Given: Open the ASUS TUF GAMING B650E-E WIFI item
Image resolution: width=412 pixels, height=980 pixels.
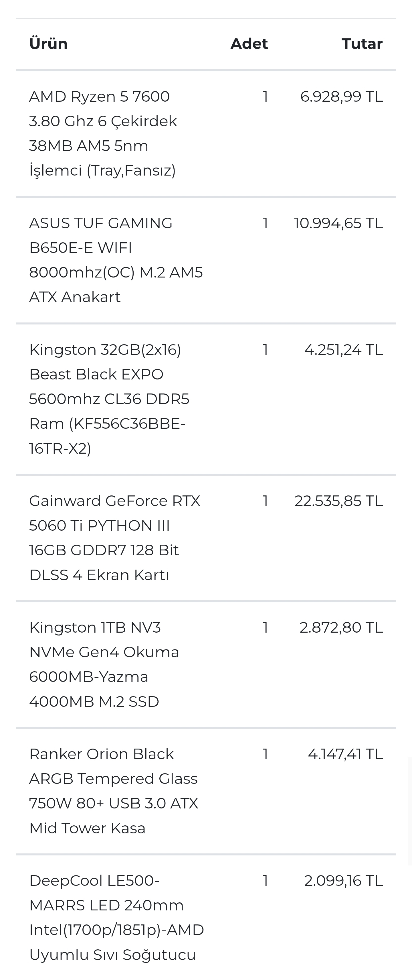Looking at the screenshot, I should pyautogui.click(x=116, y=260).
